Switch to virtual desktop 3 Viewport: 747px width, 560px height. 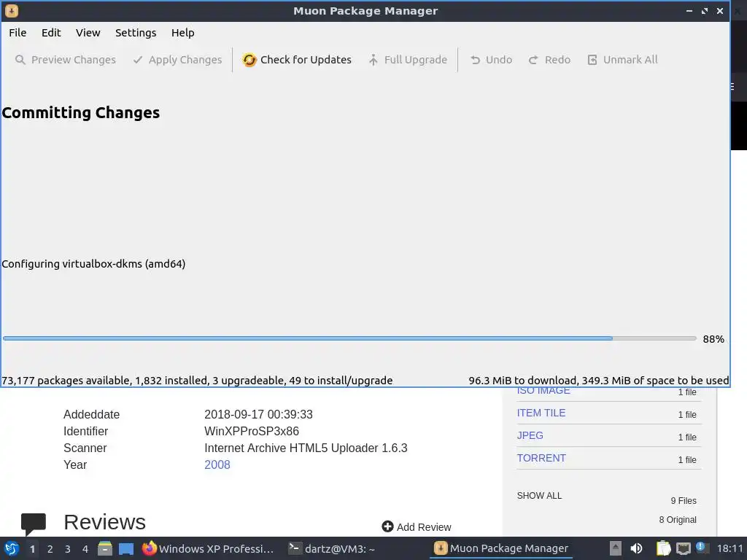[68, 549]
